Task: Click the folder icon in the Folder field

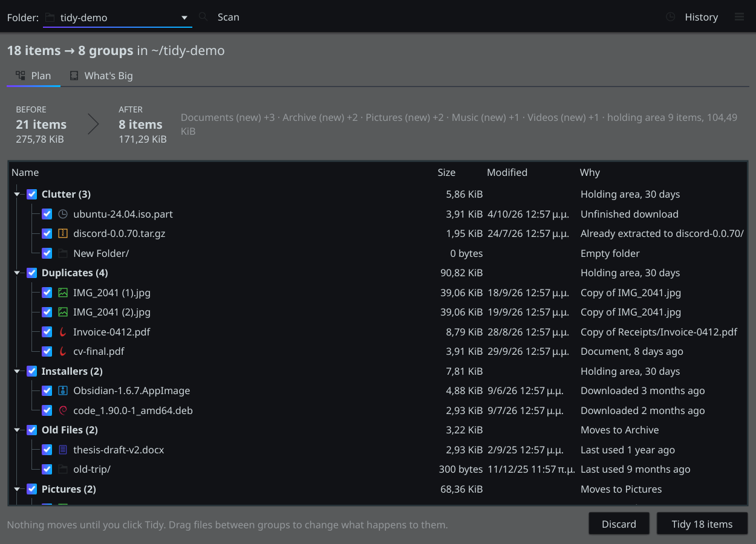Action: click(x=50, y=18)
